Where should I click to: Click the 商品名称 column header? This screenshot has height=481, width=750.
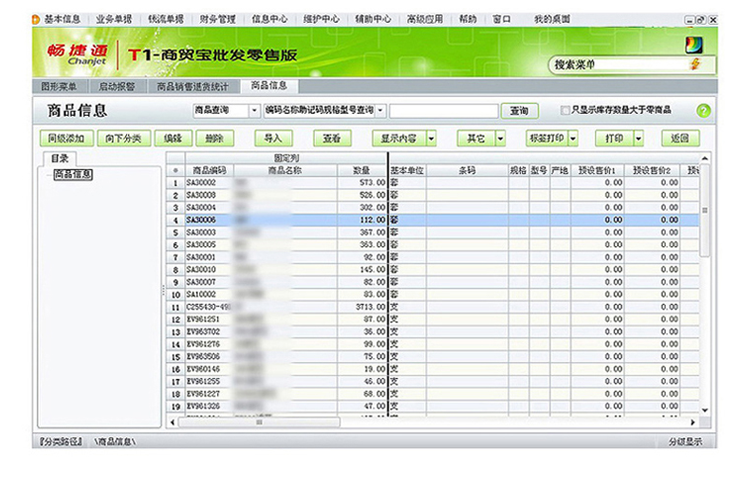[286, 170]
